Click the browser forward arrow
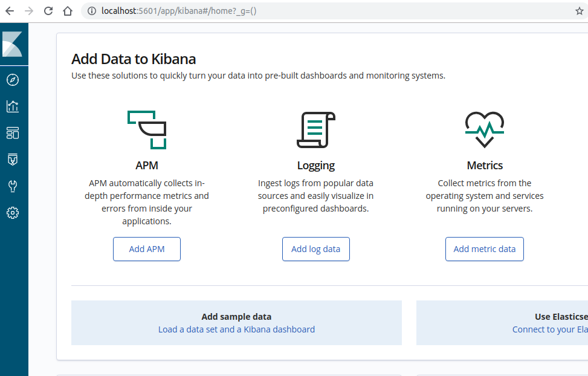 (29, 11)
